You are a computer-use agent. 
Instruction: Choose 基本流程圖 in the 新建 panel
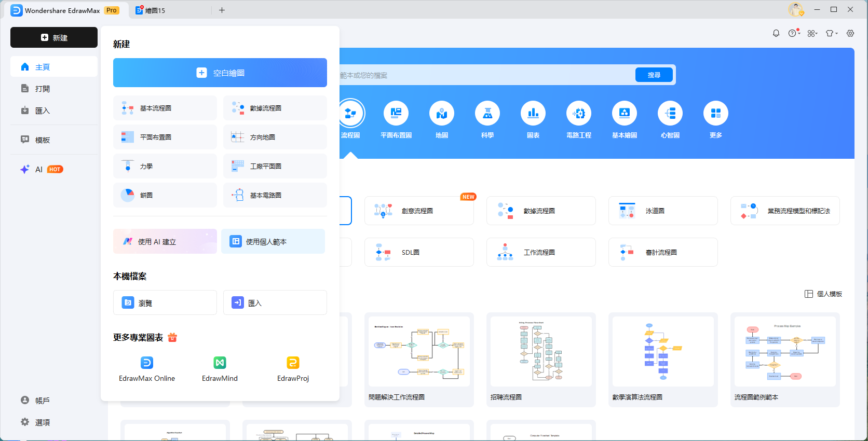(x=165, y=108)
